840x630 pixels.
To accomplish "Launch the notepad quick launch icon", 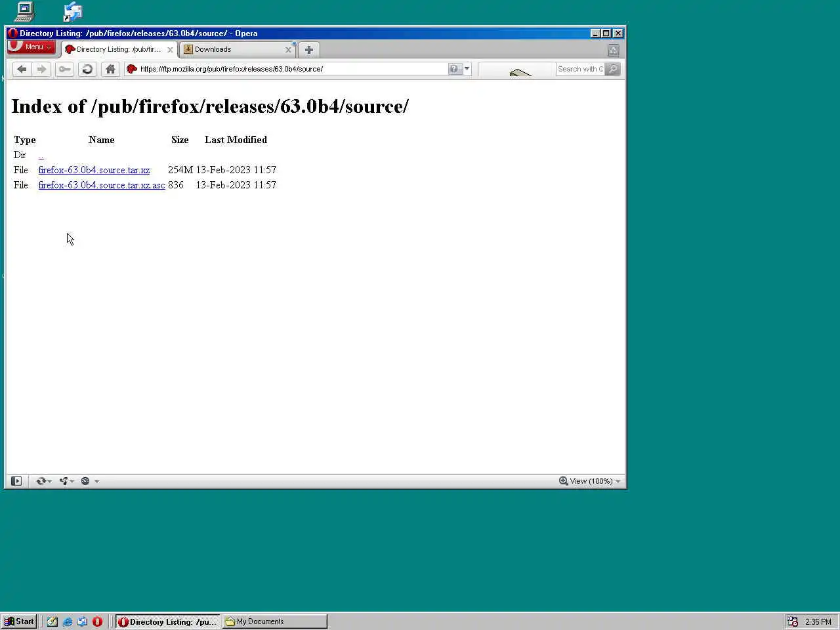I will point(52,621).
